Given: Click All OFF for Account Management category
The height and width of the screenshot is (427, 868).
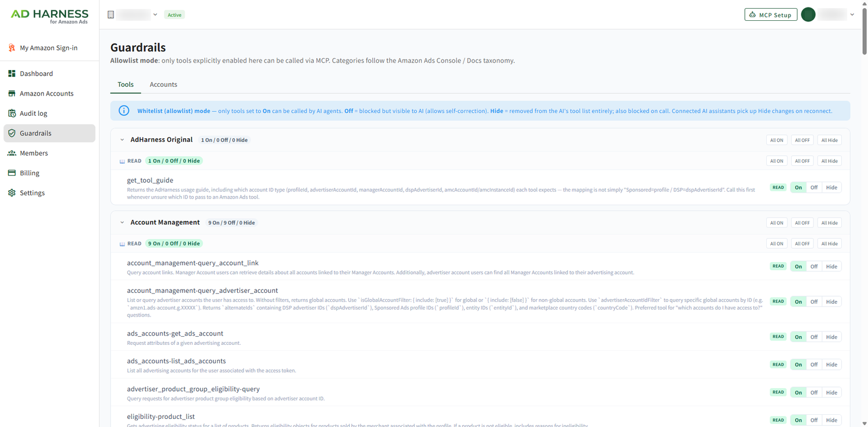Looking at the screenshot, I should [802, 223].
